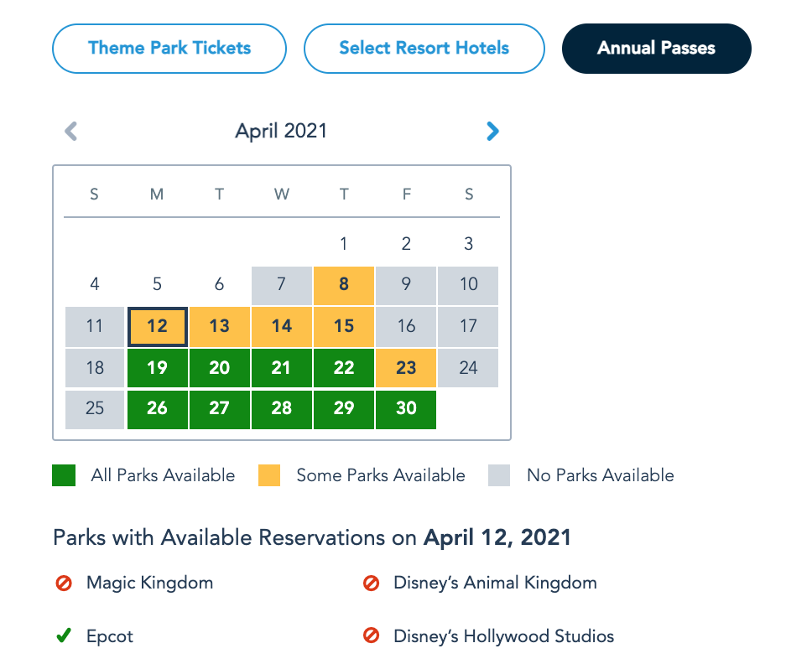Go to the next month arrow
This screenshot has width=812, height=669.
[x=492, y=131]
